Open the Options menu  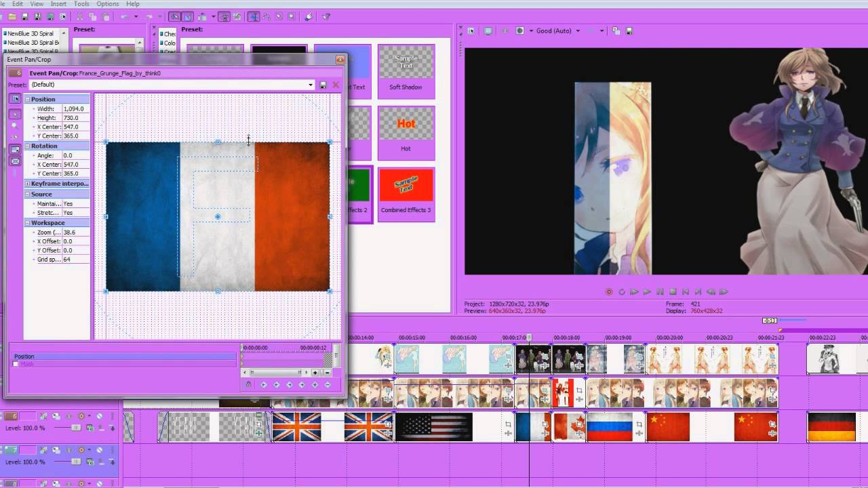[x=107, y=4]
